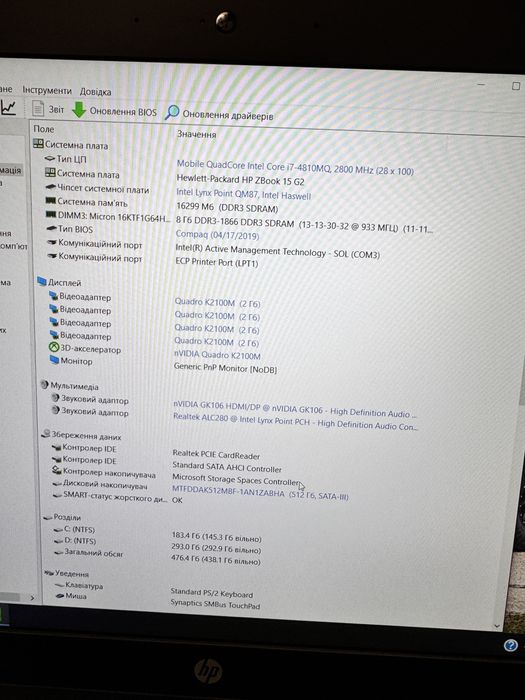The image size is (525, 700).
Task: Click the left panel horizontal scroll right arrow
Action: point(32,598)
